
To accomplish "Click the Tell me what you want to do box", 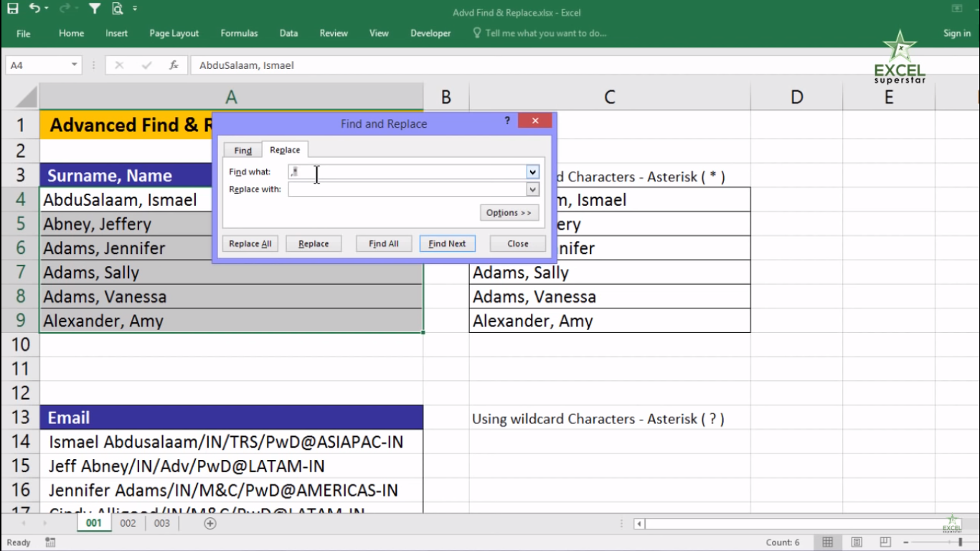I will point(540,33).
